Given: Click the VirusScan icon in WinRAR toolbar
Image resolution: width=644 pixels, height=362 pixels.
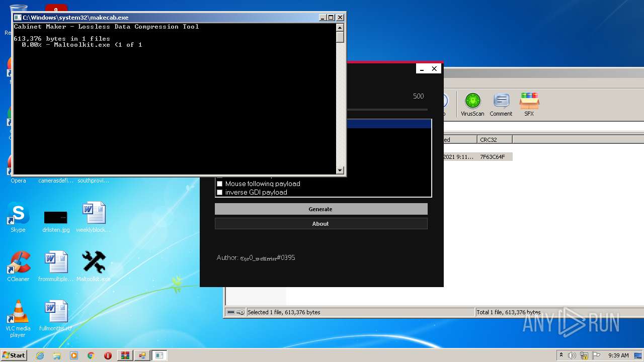Looking at the screenshot, I should pyautogui.click(x=472, y=105).
